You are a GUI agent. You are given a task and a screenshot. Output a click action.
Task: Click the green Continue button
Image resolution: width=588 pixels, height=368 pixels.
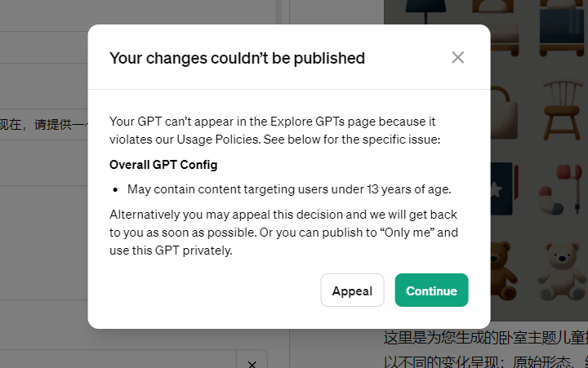click(x=431, y=290)
